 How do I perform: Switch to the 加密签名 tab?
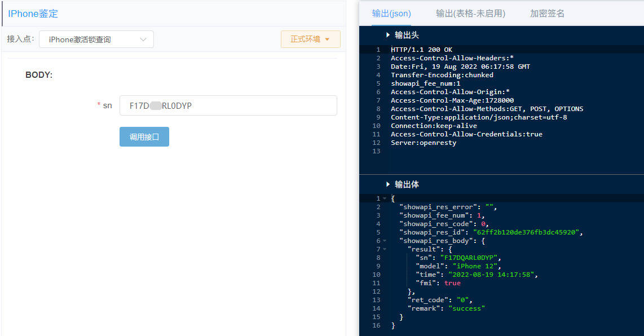(547, 14)
